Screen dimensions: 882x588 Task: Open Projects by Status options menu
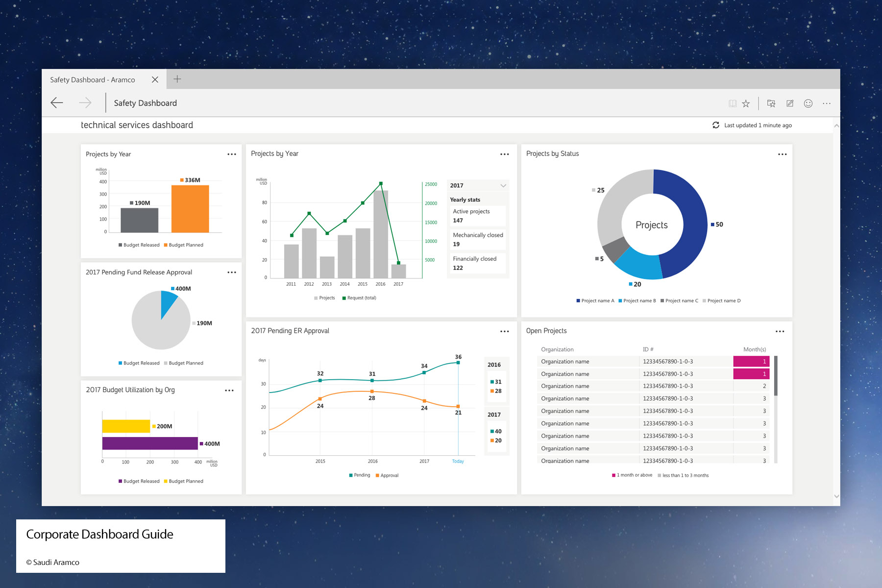782,154
